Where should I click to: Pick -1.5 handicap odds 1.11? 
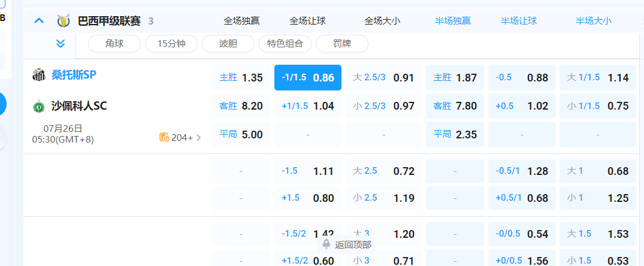(x=308, y=171)
